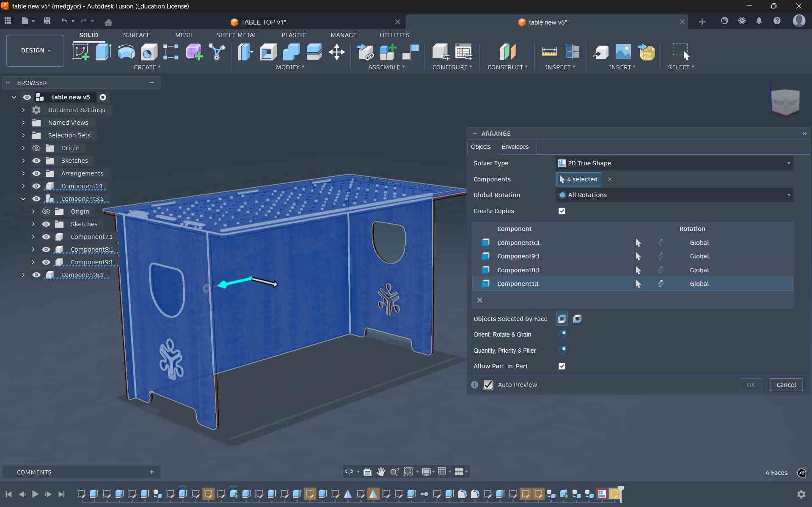Click the New Component assemble icon
Image resolution: width=812 pixels, height=507 pixels.
(x=388, y=52)
